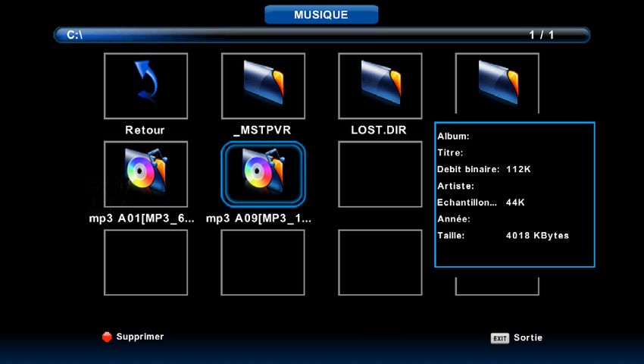
Task: Click the blue Retour back arrow icon
Action: pos(145,81)
